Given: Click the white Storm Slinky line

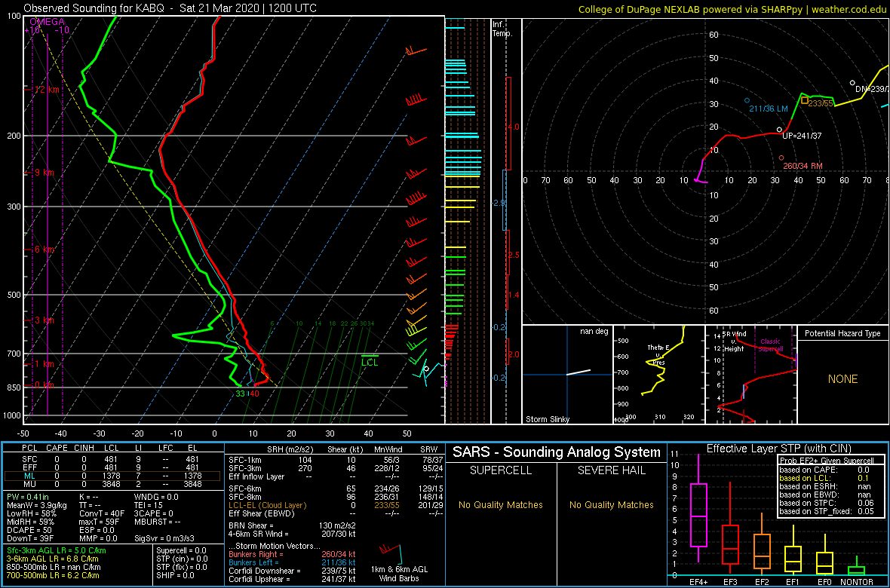Looking at the screenshot, I should (578, 372).
